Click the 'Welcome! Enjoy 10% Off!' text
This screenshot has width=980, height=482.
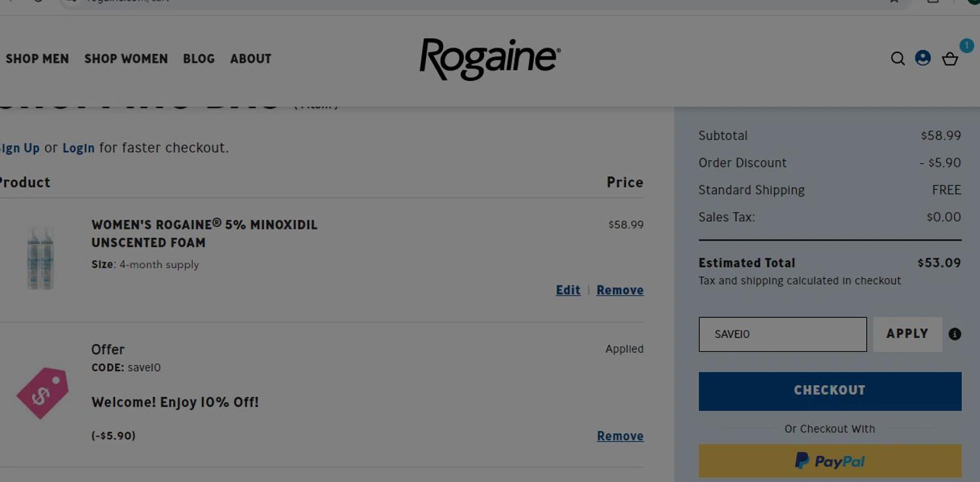pyautogui.click(x=175, y=402)
